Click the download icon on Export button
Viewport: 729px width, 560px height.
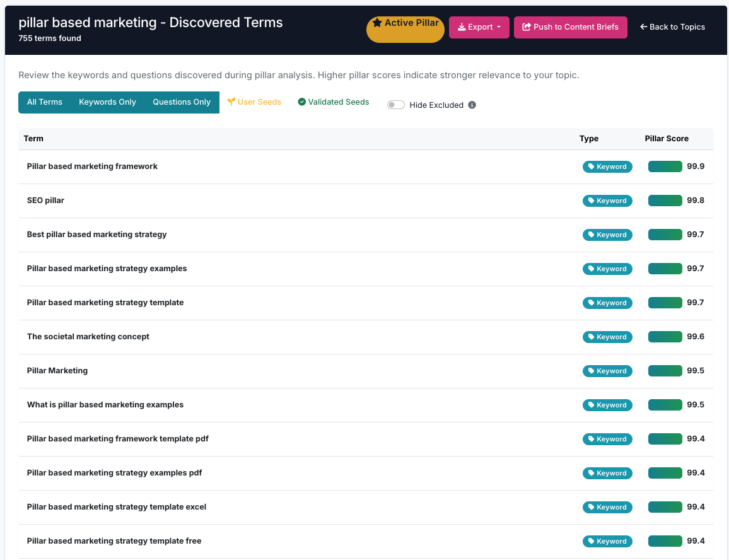(x=462, y=27)
